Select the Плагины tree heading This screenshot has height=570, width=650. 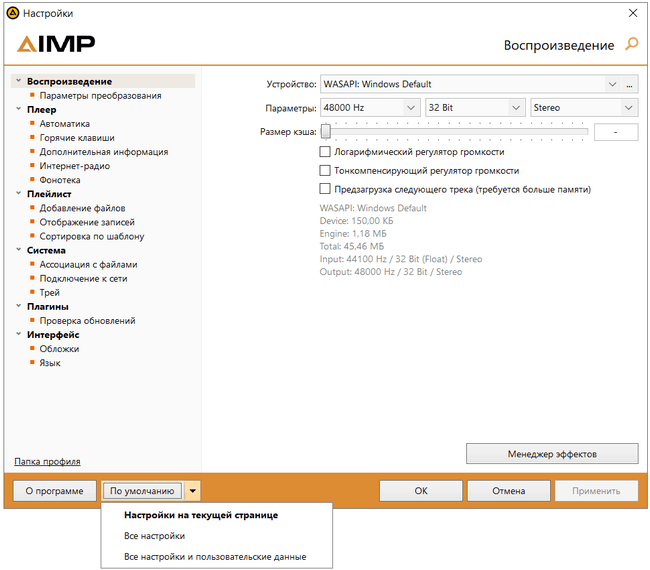[48, 307]
